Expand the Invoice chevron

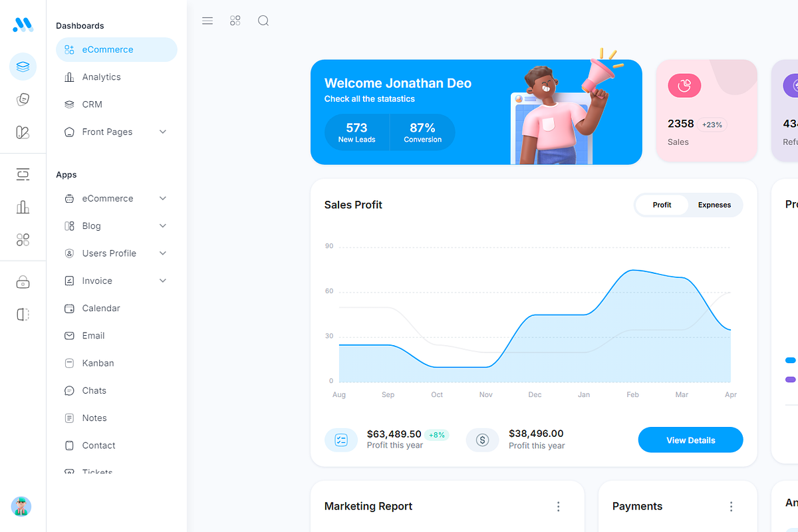[163, 281]
